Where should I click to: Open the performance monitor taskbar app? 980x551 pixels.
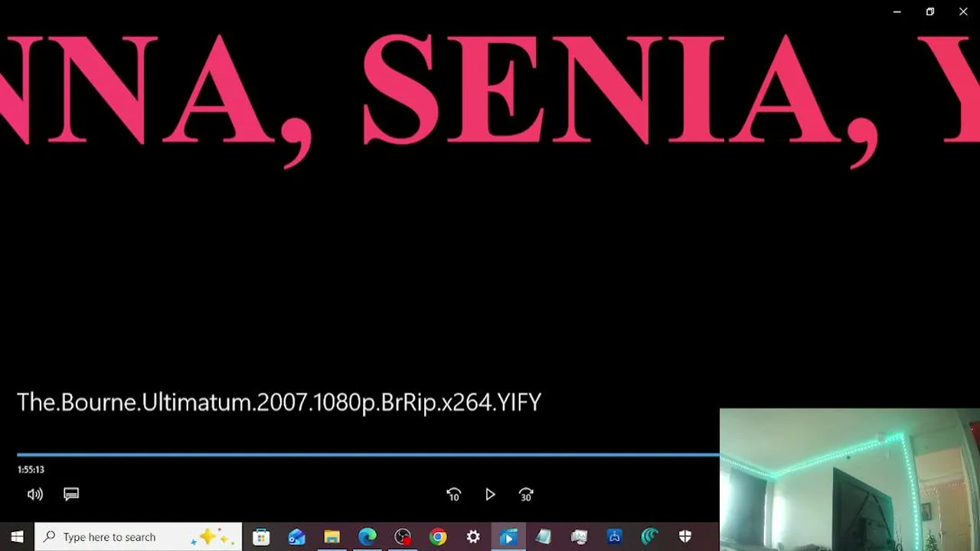coord(579,537)
